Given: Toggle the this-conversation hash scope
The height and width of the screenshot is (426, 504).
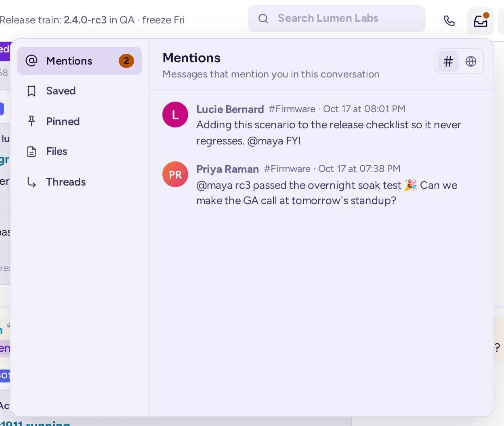Looking at the screenshot, I should pyautogui.click(x=448, y=61).
